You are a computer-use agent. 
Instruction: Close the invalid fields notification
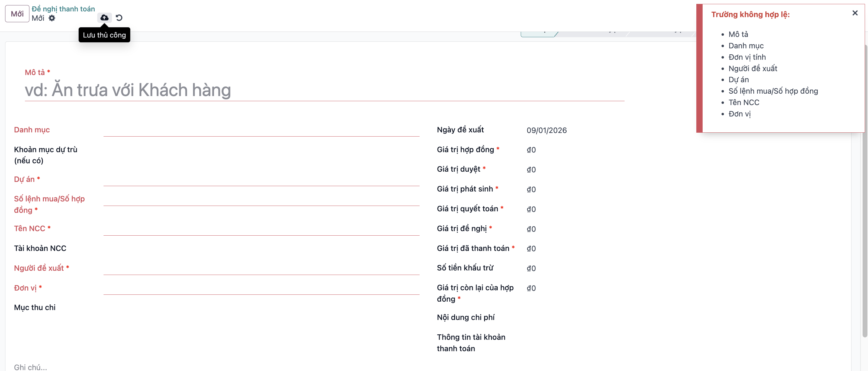855,13
